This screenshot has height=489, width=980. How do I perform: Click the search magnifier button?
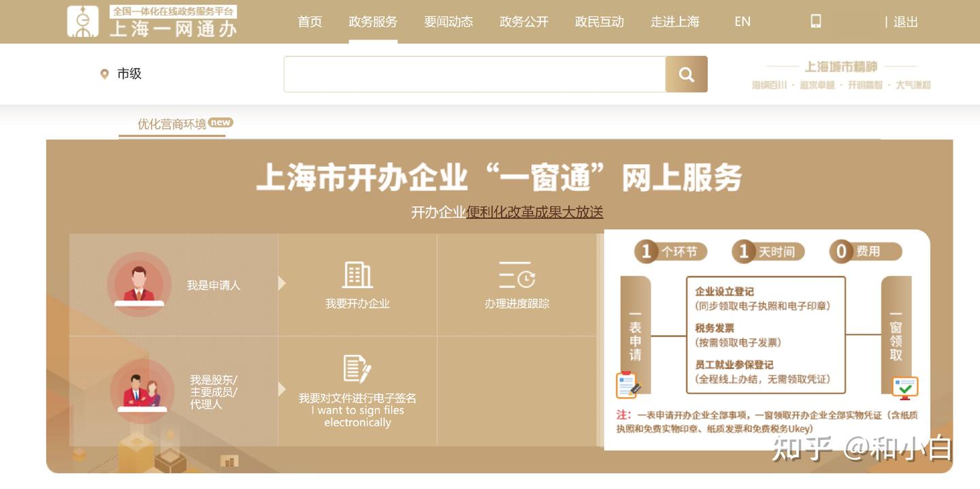point(687,74)
